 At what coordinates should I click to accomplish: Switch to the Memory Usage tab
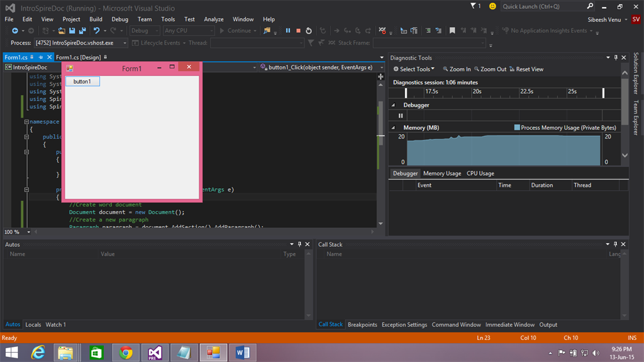click(x=441, y=173)
